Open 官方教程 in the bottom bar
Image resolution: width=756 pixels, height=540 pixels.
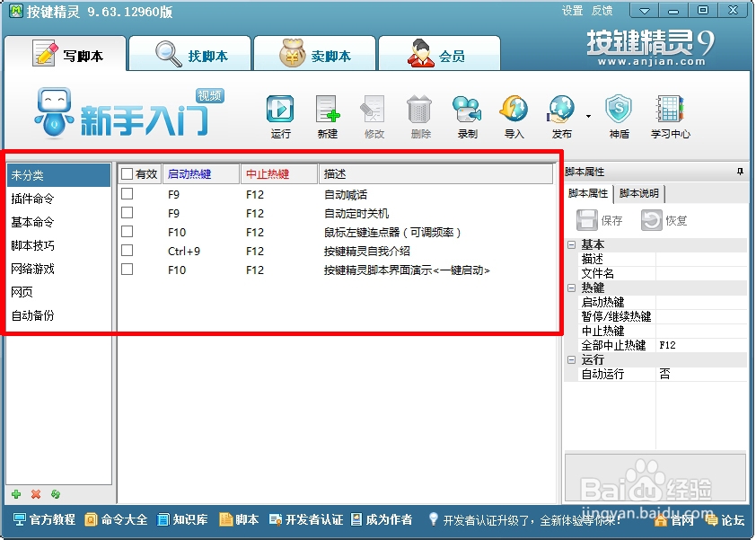(x=44, y=519)
